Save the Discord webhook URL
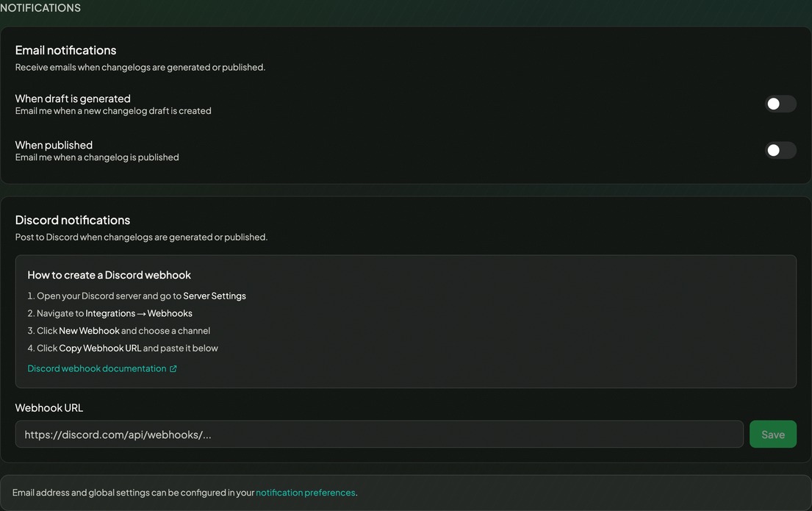Image resolution: width=812 pixels, height=511 pixels. tap(772, 434)
